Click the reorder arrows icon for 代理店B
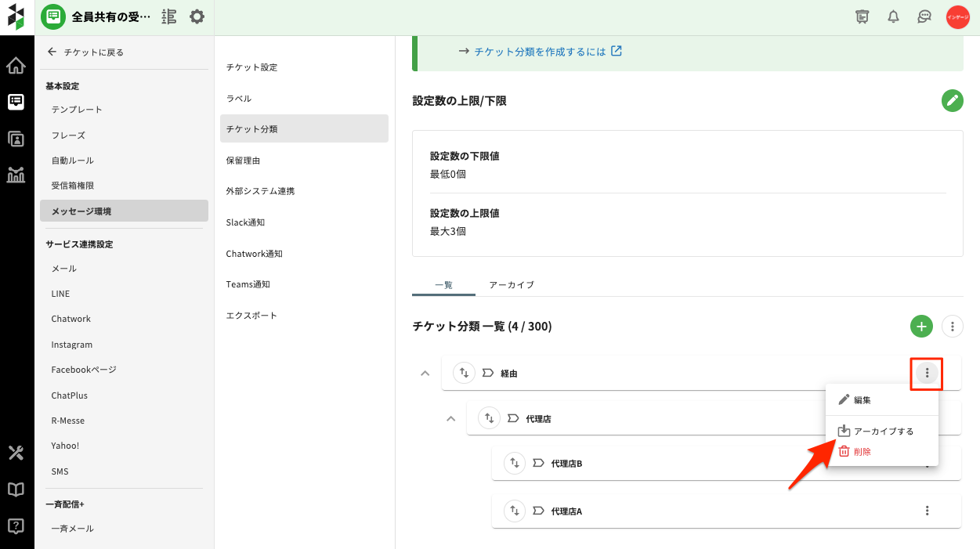 [514, 464]
